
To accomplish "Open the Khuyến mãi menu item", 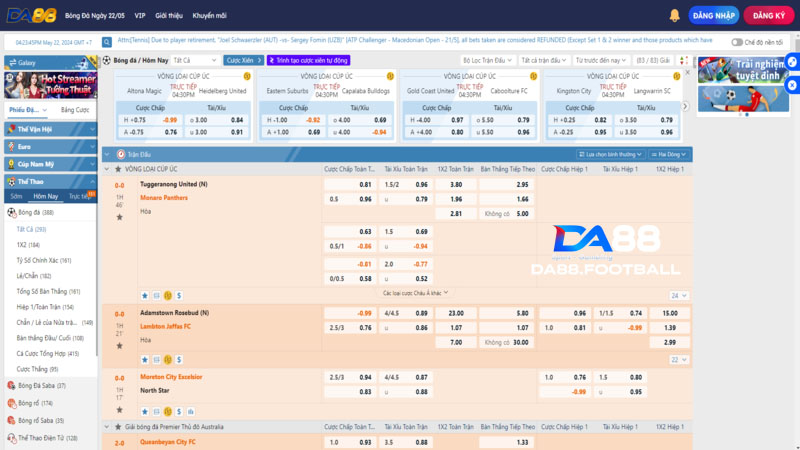I will coord(209,16).
